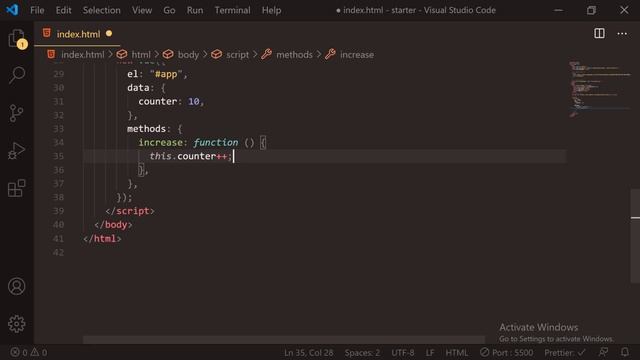Image resolution: width=640 pixels, height=360 pixels.
Task: Click the word methods on line 33
Action: (x=147, y=129)
